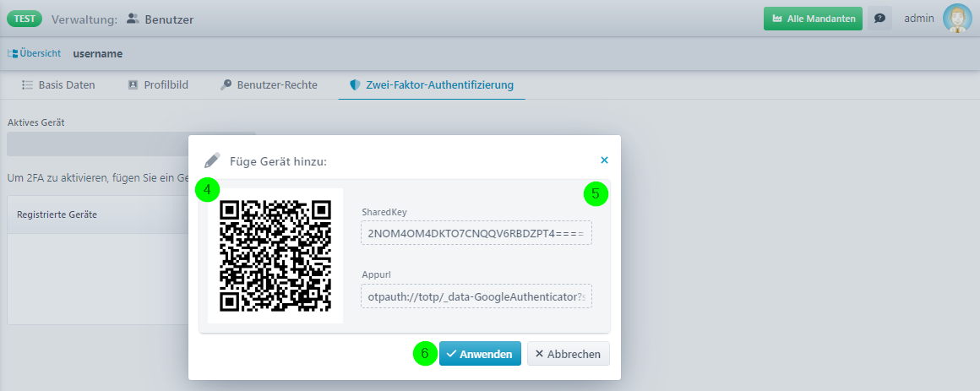Close the Füge Gerät hinzu dialog
Image resolution: width=980 pixels, height=391 pixels.
[604, 160]
